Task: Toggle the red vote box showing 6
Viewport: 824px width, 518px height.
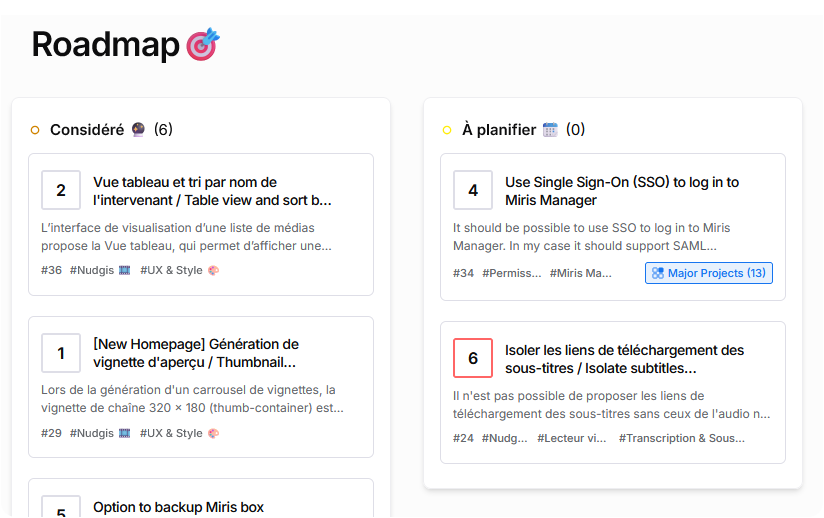Action: (x=473, y=358)
